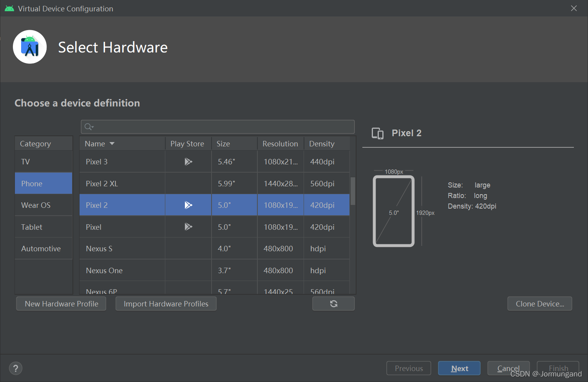Click New Hardware Profile button

coord(61,304)
